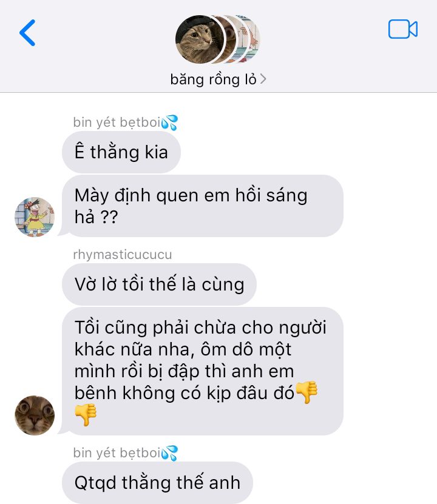437x504 pixels.
Task: Tap the long message about chữa cho người khác
Action: click(x=203, y=371)
